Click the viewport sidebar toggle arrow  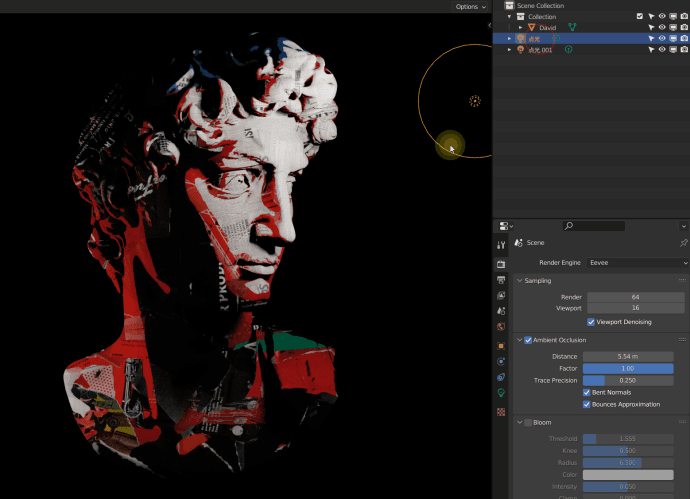click(489, 25)
